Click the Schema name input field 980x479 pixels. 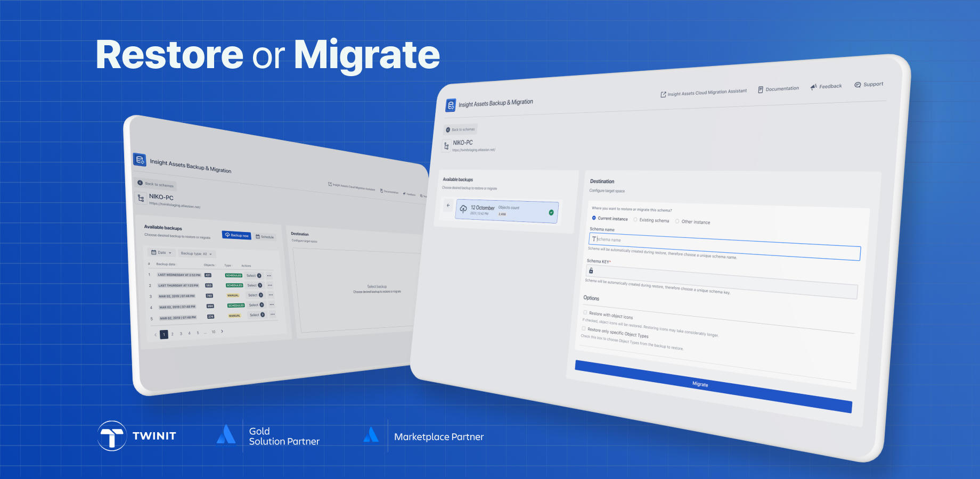tap(724, 246)
